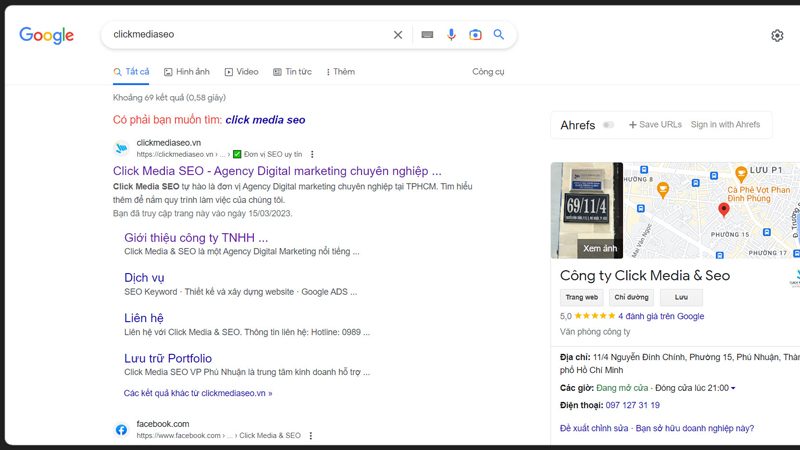Click the clickmediaseo.vn site name text

point(168,143)
